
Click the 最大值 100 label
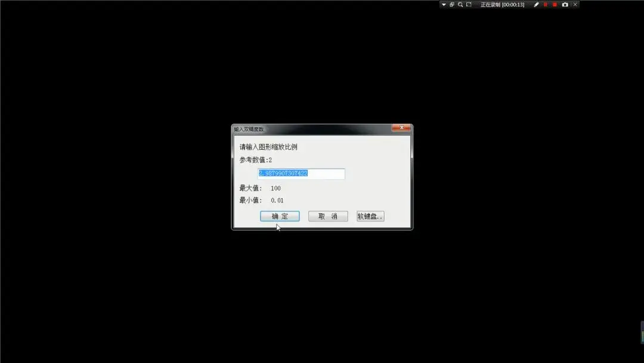tap(260, 188)
